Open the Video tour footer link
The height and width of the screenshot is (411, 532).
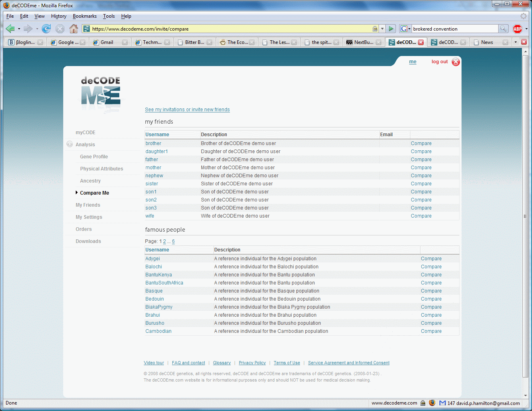tap(154, 363)
